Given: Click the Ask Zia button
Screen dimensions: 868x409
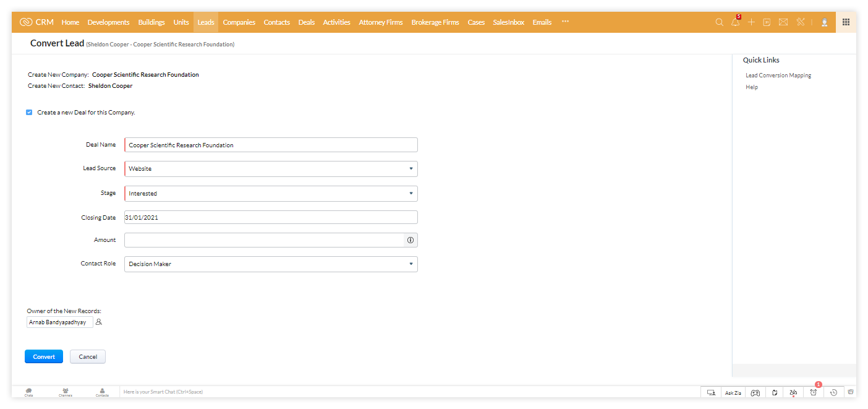Looking at the screenshot, I should [733, 392].
